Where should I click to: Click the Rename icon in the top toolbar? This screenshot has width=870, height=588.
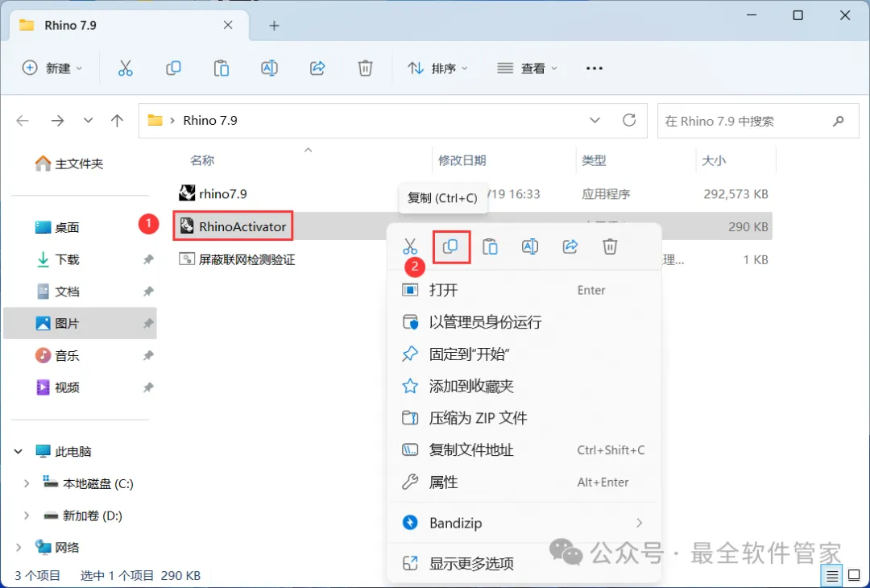point(269,68)
